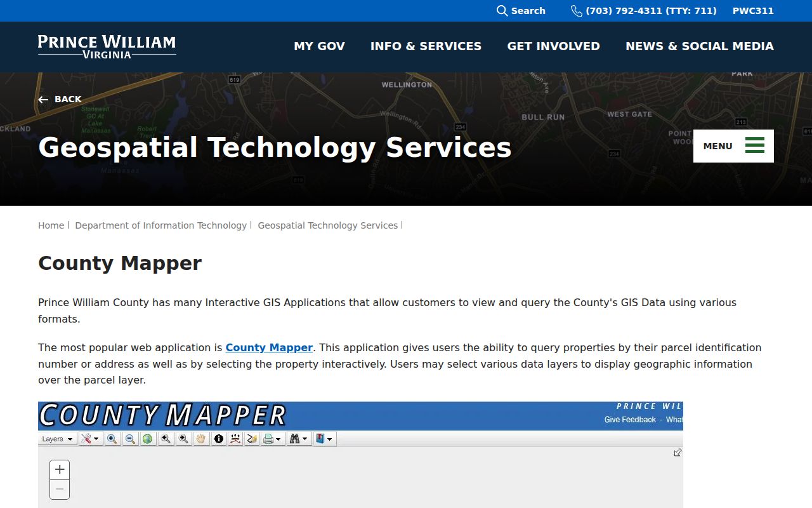Click the map plus zoom button
The width and height of the screenshot is (812, 508).
tap(60, 470)
